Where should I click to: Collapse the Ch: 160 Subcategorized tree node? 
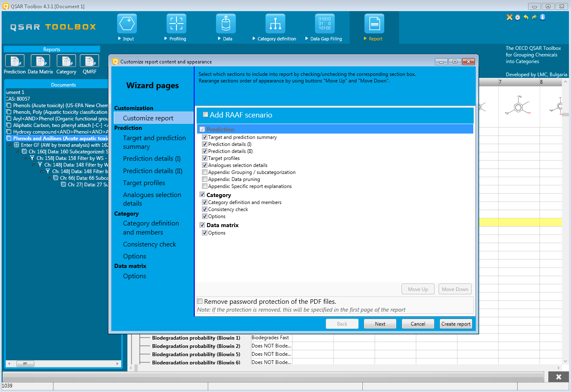point(18,152)
